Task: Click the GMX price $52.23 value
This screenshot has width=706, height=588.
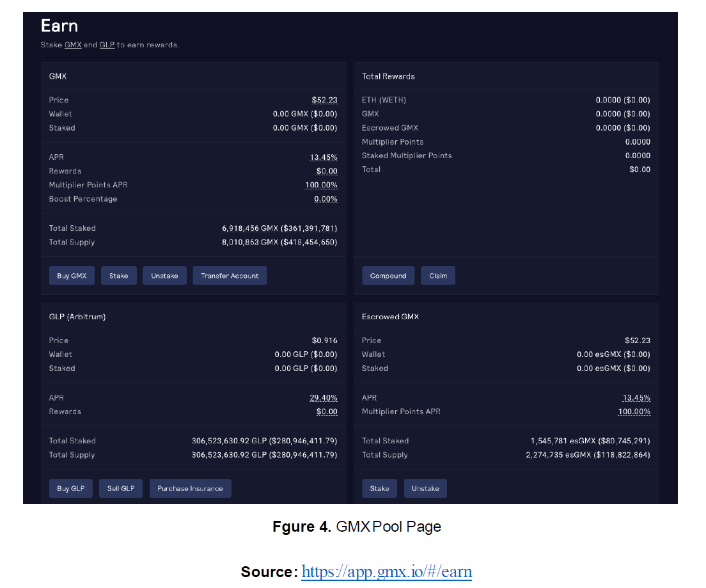Action: [x=324, y=100]
